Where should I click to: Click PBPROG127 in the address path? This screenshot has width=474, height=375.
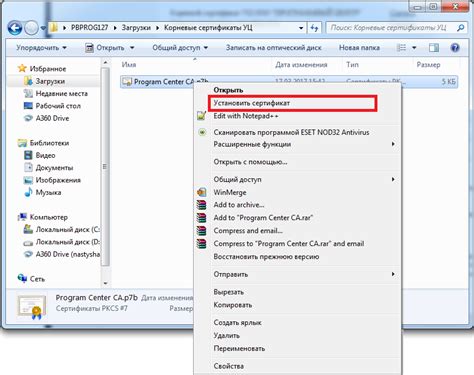[x=89, y=28]
